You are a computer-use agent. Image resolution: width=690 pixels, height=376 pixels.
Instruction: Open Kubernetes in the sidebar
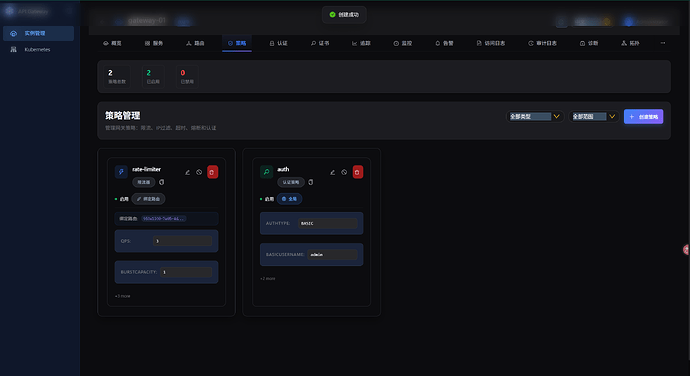(38, 49)
